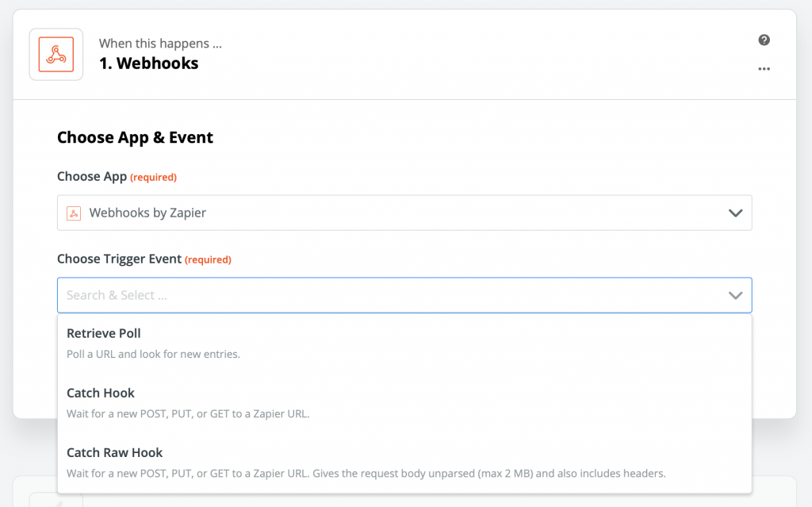The height and width of the screenshot is (507, 812).
Task: Open the Webhooks by Zapier app selector
Action: (x=404, y=213)
